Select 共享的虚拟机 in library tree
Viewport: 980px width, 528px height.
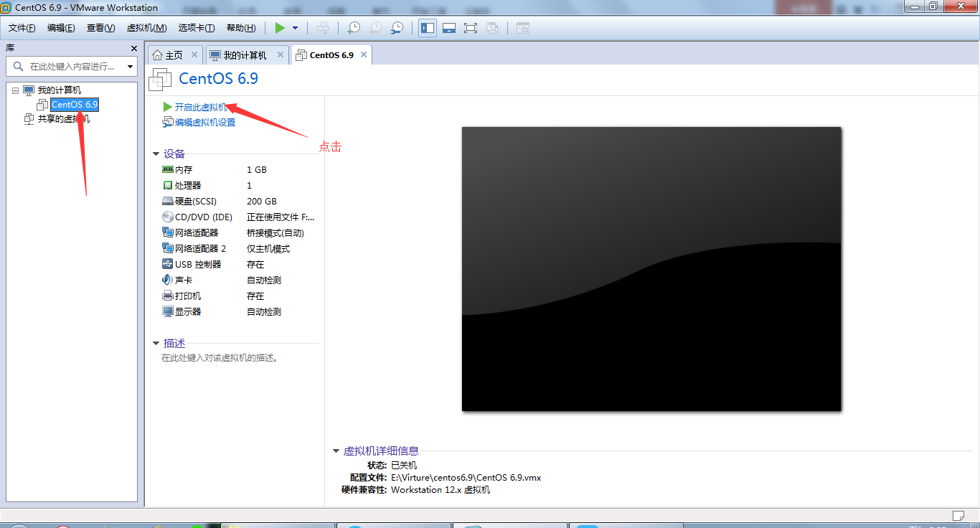[63, 119]
